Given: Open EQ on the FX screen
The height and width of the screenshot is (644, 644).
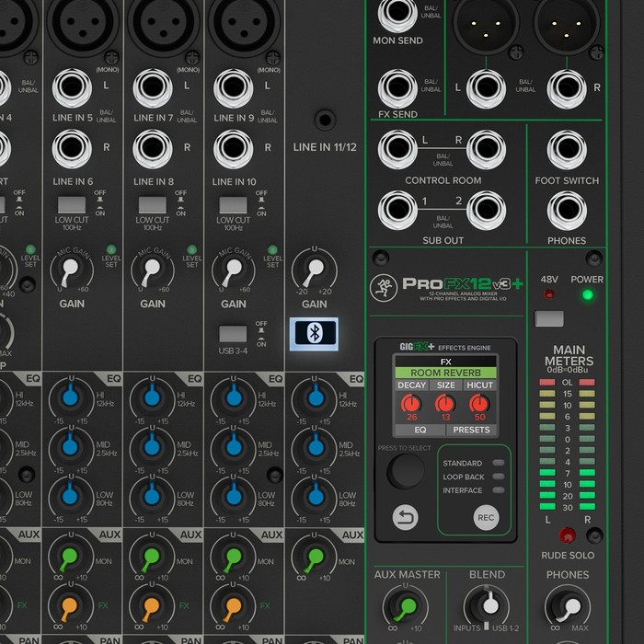Looking at the screenshot, I should pos(420,430).
